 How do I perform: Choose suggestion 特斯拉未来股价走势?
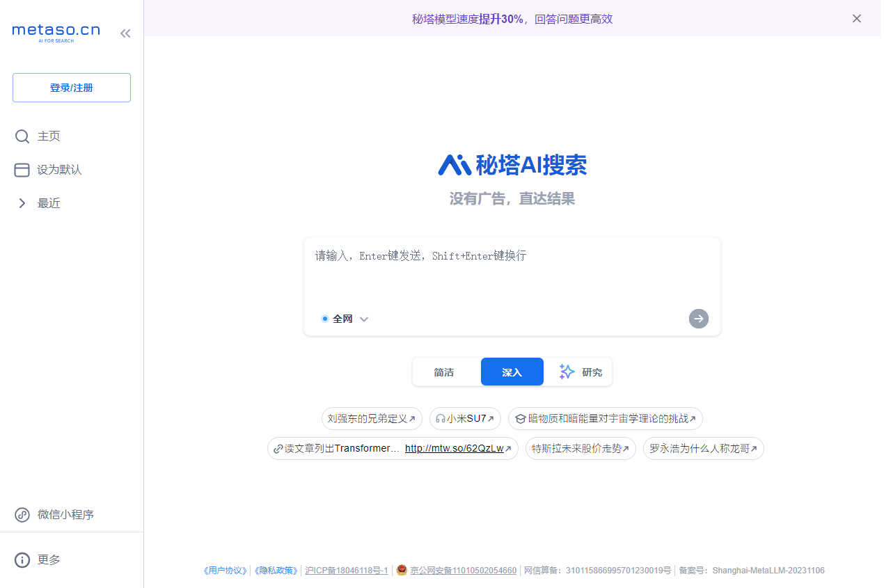click(581, 449)
